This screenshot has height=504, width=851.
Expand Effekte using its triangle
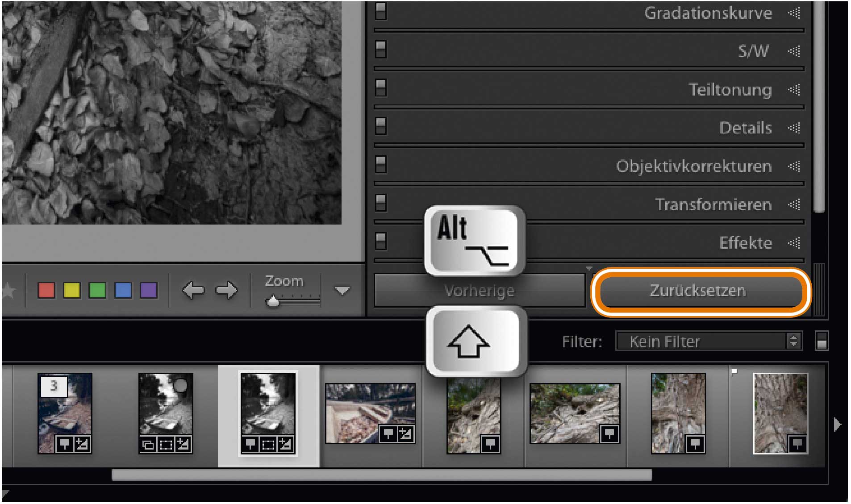pyautogui.click(x=794, y=243)
